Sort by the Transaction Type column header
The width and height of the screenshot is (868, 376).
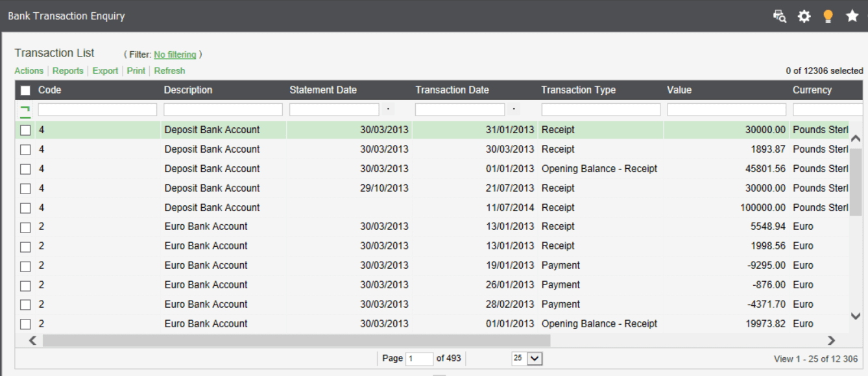point(579,90)
